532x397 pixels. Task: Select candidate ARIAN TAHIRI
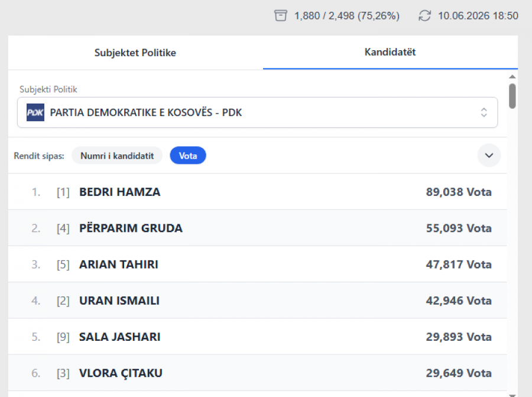tap(258, 264)
